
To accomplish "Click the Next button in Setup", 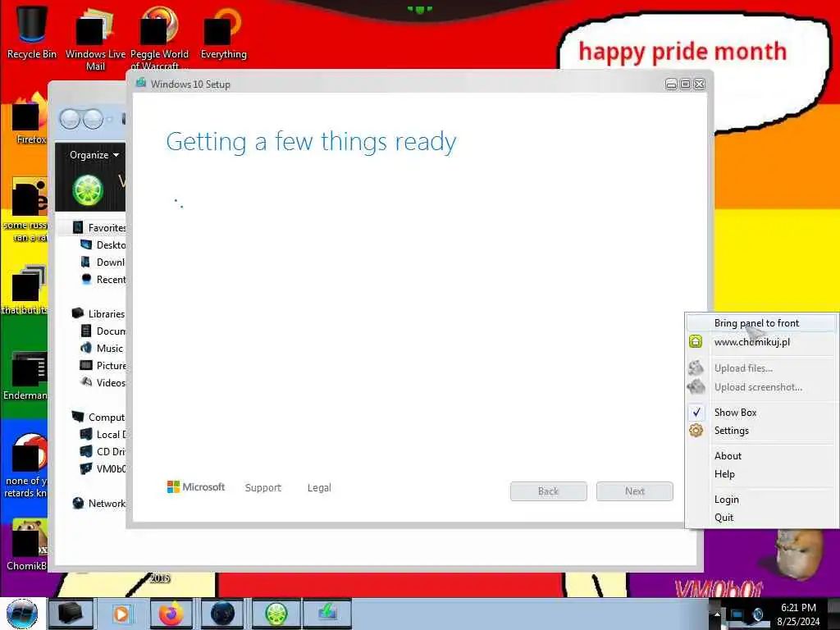I will tap(634, 491).
